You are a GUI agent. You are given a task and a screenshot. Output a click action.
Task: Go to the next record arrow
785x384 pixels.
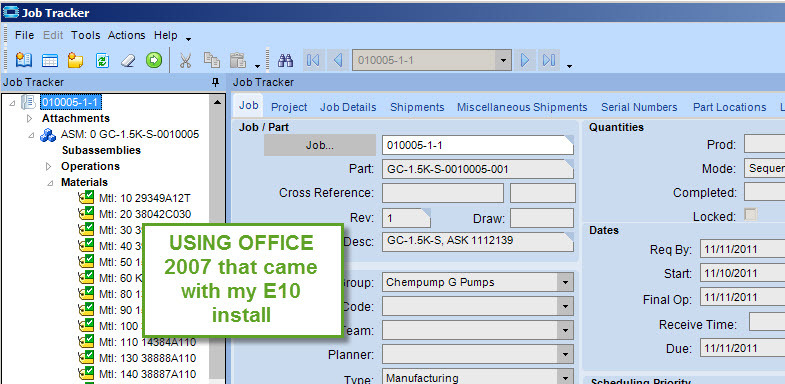(525, 61)
